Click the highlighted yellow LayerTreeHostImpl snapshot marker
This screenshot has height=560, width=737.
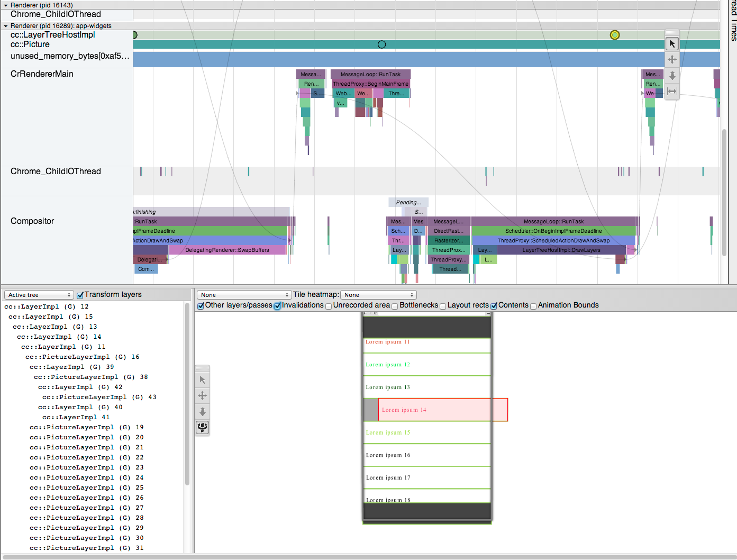click(614, 35)
